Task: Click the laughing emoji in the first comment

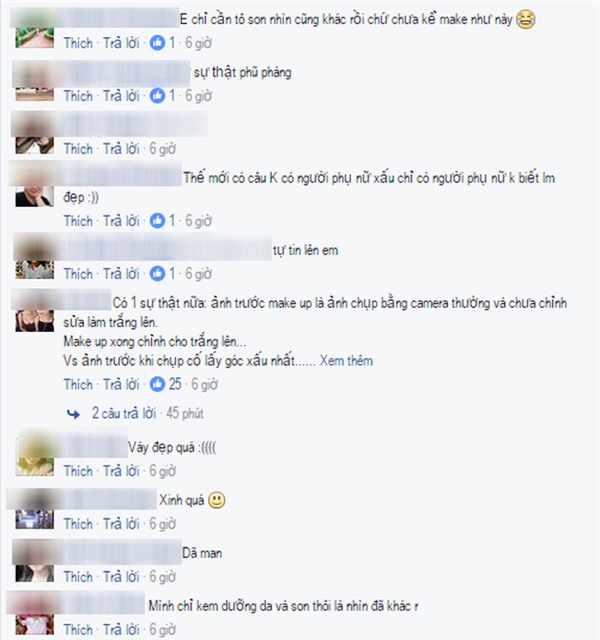Action: click(x=525, y=19)
